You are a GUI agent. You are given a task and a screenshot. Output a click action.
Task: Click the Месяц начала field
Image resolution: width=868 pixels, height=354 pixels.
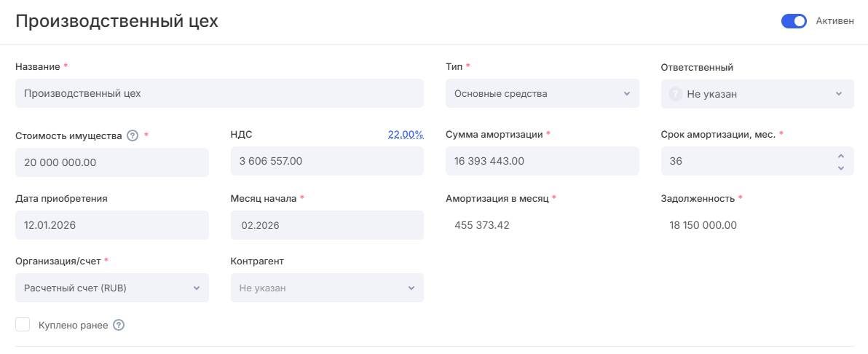[326, 225]
